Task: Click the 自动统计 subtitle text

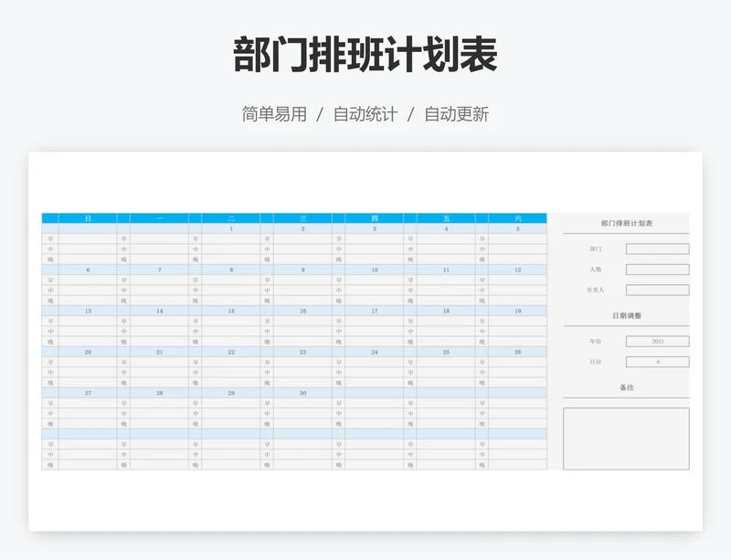Action: tap(365, 114)
